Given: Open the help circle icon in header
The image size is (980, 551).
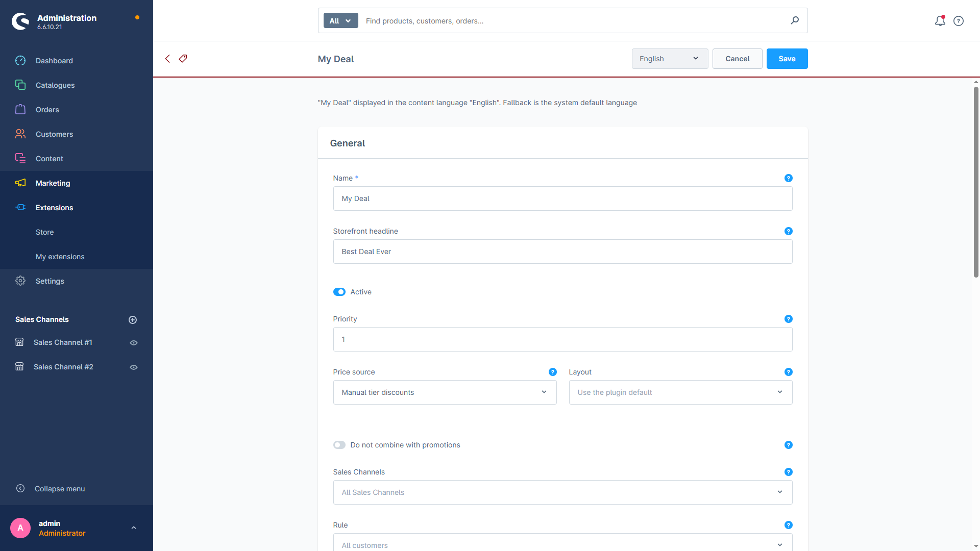Looking at the screenshot, I should (959, 21).
